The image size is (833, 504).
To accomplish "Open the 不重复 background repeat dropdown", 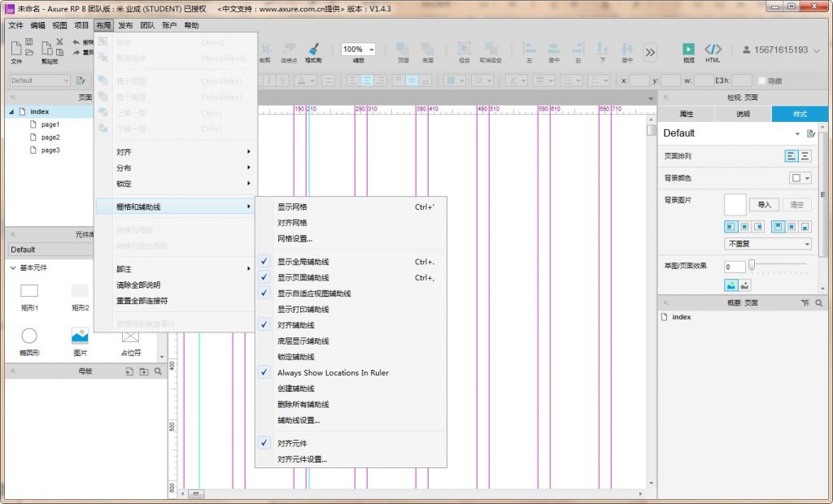I will [x=768, y=244].
